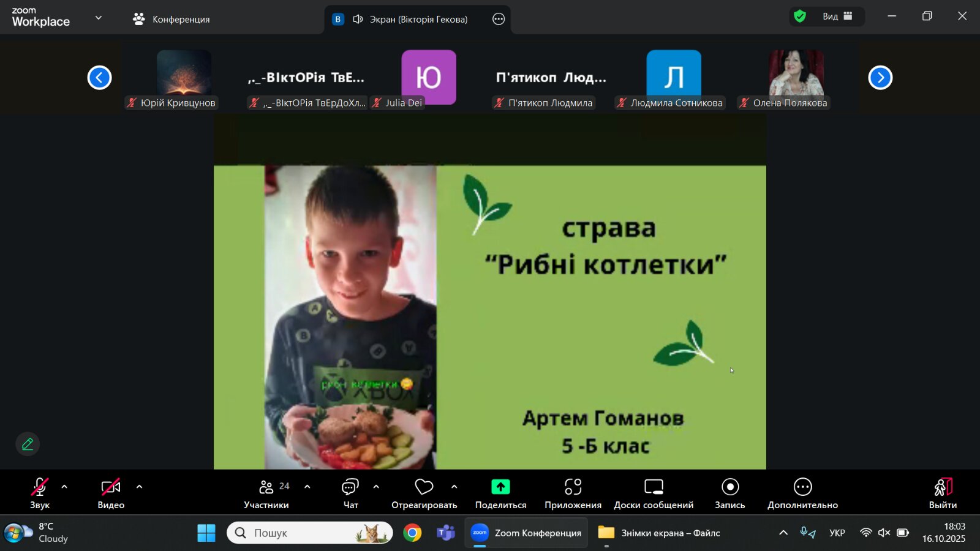Open Приложения apps panel
The width and height of the screenshot is (980, 551).
[x=573, y=493]
